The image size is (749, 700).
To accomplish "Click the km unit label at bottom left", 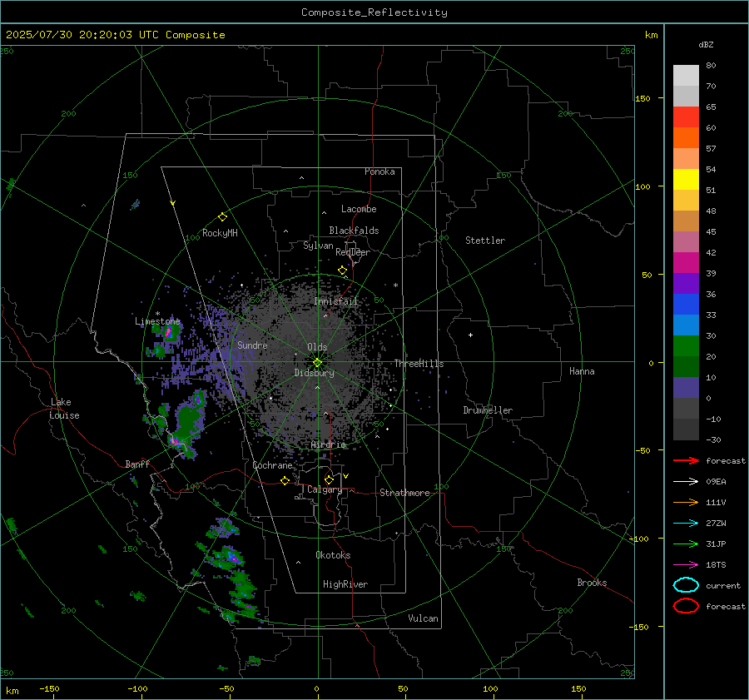I will pyautogui.click(x=12, y=691).
